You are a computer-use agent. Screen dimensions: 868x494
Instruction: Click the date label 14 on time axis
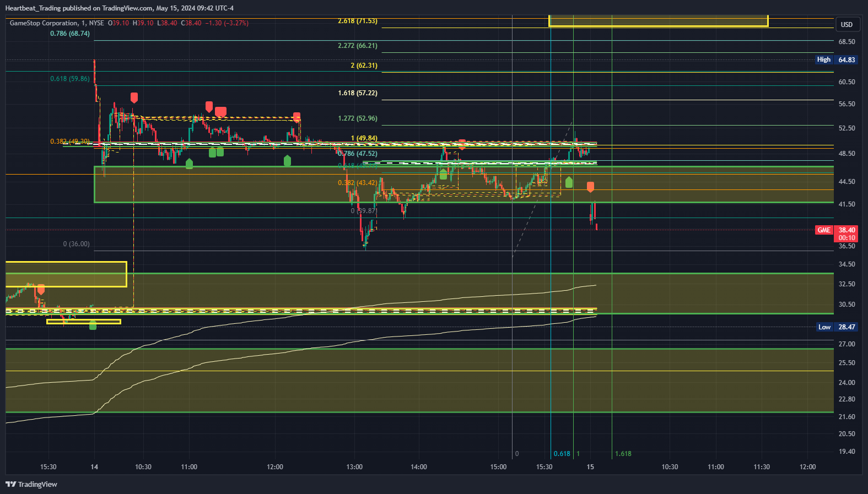click(x=94, y=467)
